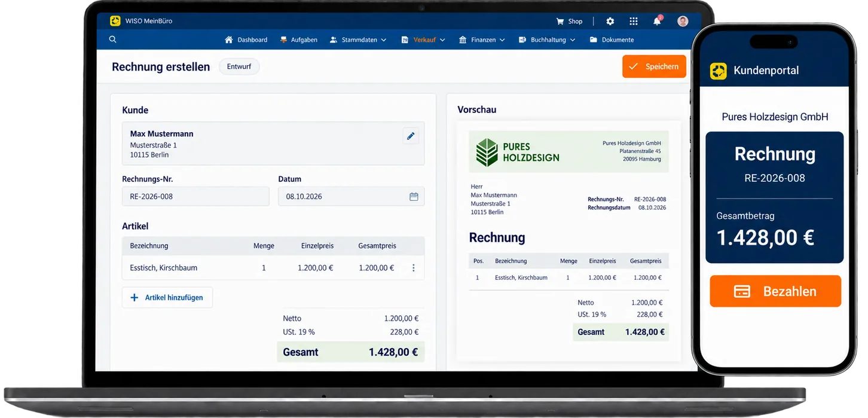Expand the Buchhaltung dropdown menu
The height and width of the screenshot is (418, 868).
click(x=547, y=40)
